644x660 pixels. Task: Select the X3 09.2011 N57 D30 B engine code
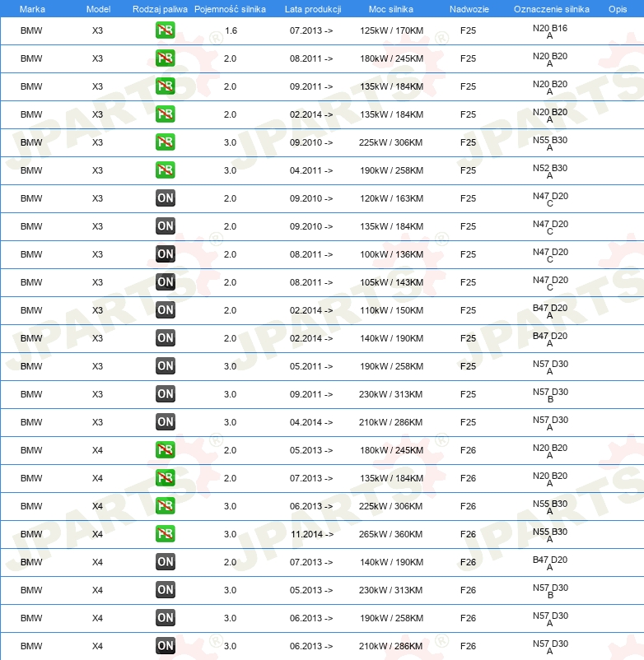point(550,395)
